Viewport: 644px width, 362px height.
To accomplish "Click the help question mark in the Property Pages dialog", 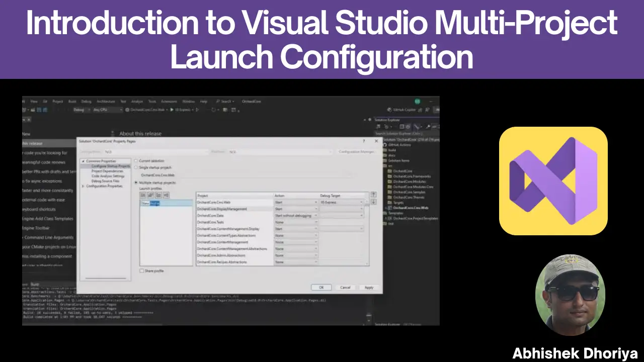I will (363, 141).
